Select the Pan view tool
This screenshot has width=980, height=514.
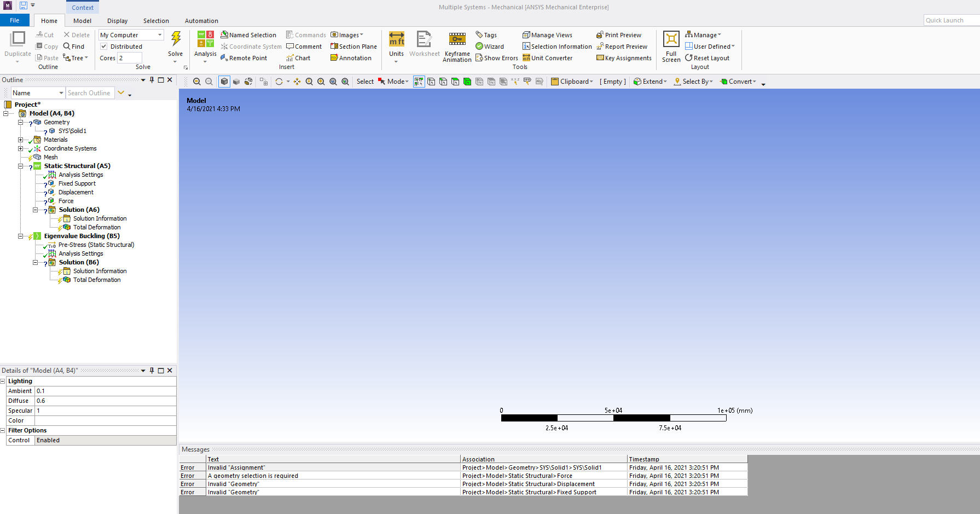(x=297, y=82)
